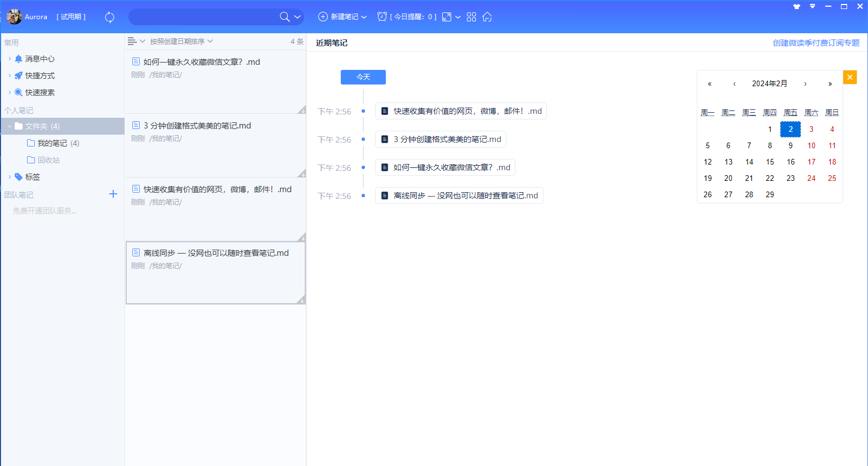Screen dimensions: 868x466
Task: Open the 新建笔记 dropdown chevron
Action: (x=364, y=17)
